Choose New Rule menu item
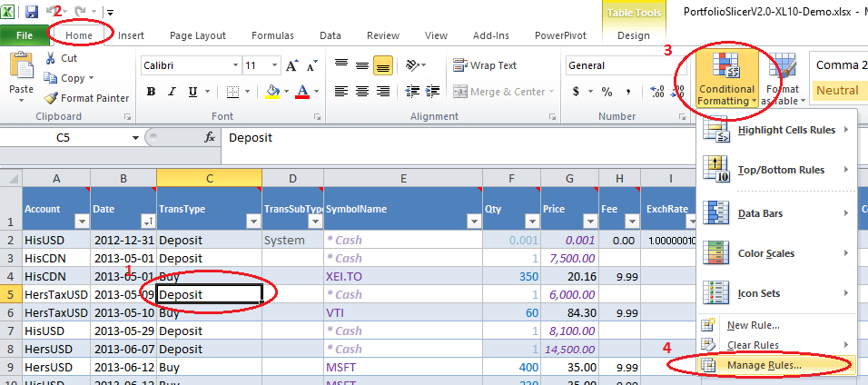Viewport: 868px width, 385px height. (776, 325)
